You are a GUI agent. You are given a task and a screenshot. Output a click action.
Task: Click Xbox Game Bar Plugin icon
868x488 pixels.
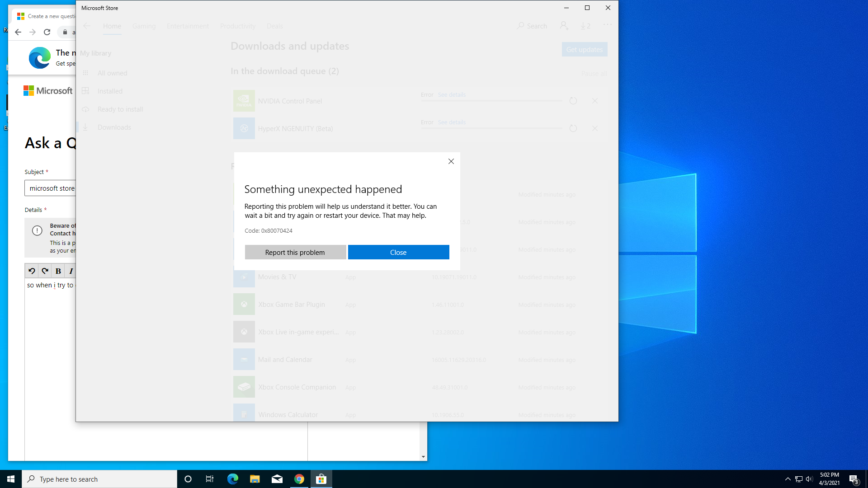pyautogui.click(x=244, y=304)
